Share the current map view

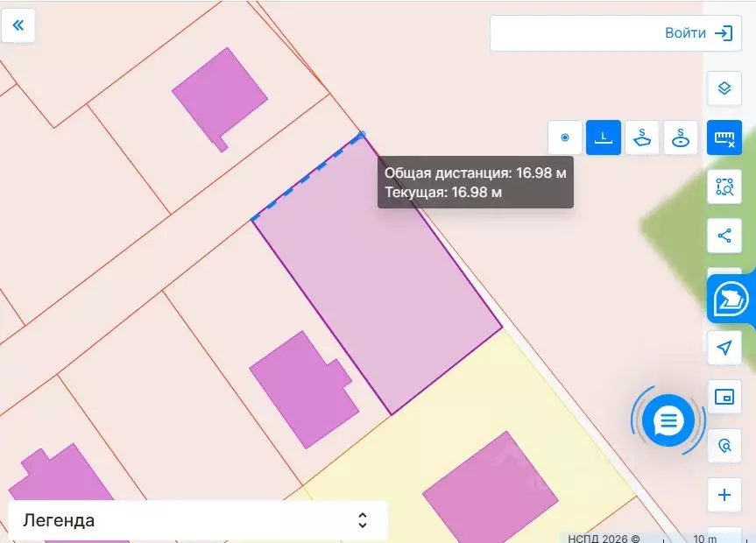[x=724, y=236]
